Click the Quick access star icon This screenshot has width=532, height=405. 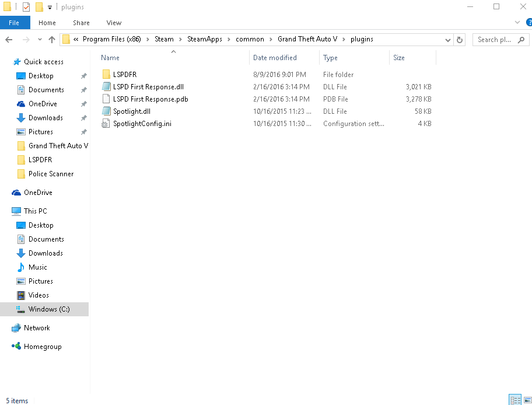point(16,62)
